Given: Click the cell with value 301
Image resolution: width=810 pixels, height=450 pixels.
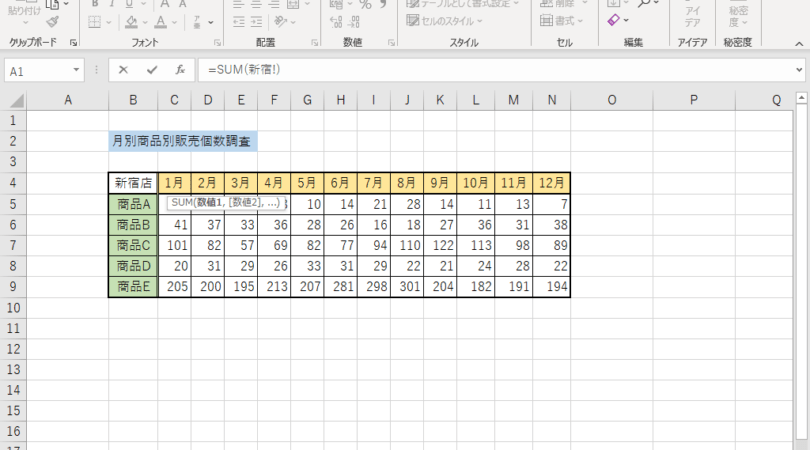Looking at the screenshot, I should pos(407,287).
